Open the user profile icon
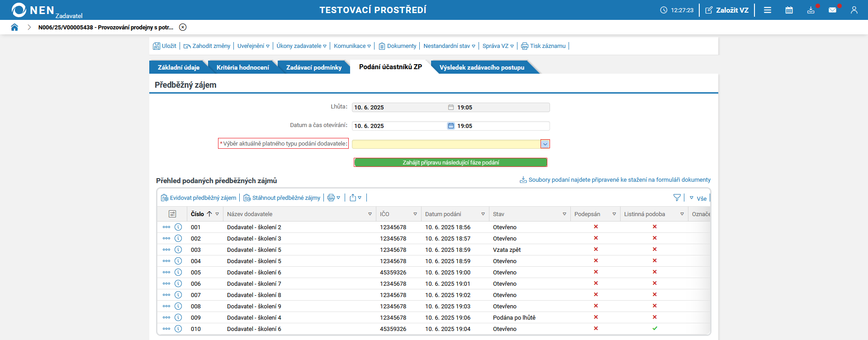 (854, 10)
